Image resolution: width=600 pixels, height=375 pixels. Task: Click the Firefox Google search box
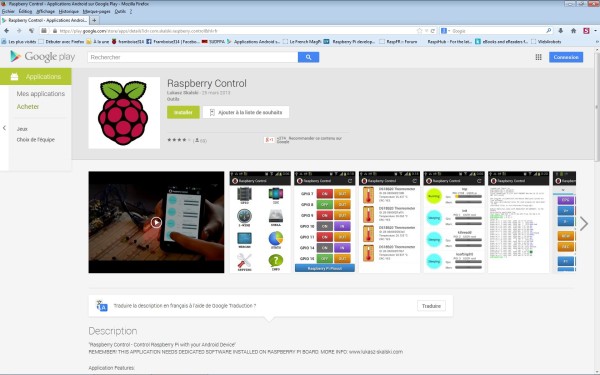[497, 31]
